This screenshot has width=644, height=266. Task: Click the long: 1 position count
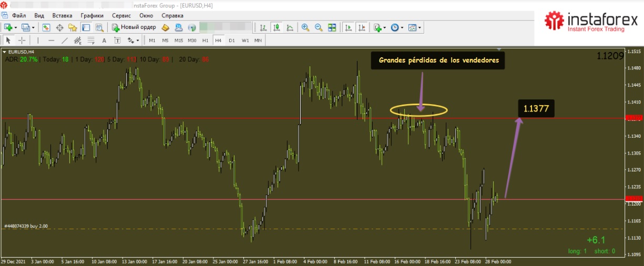click(578, 251)
